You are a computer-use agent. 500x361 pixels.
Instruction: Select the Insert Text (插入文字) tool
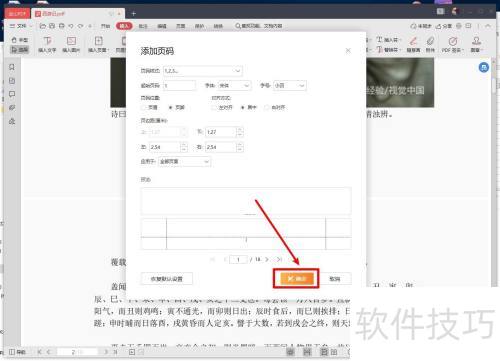pos(47,44)
